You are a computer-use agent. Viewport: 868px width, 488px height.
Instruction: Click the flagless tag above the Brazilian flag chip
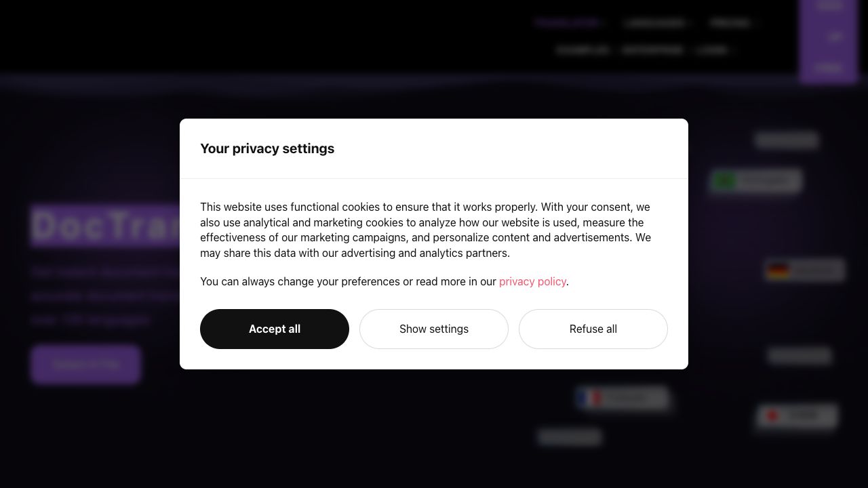[x=787, y=140]
